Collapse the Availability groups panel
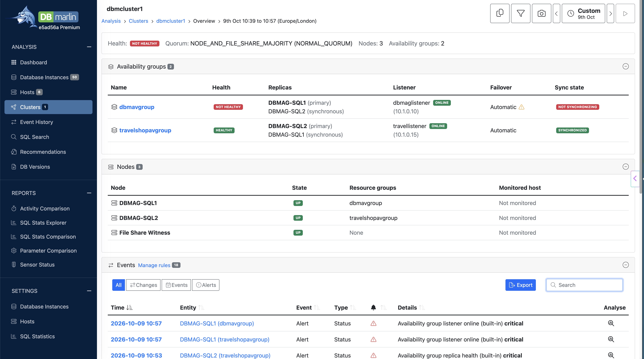Screen dimensions: 644x359 [626, 67]
